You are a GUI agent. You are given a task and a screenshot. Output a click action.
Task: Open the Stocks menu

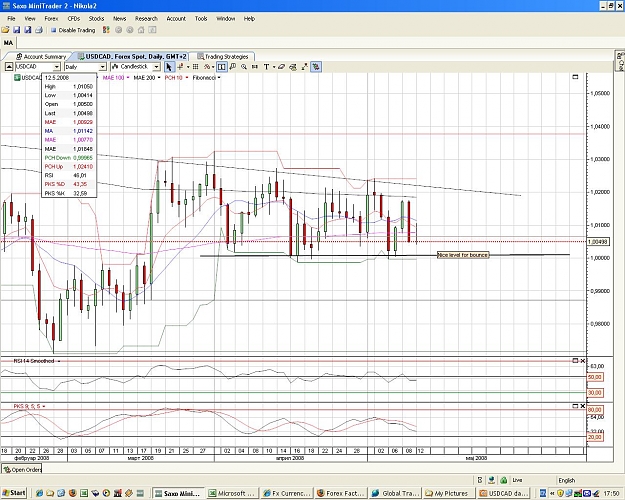click(x=96, y=18)
